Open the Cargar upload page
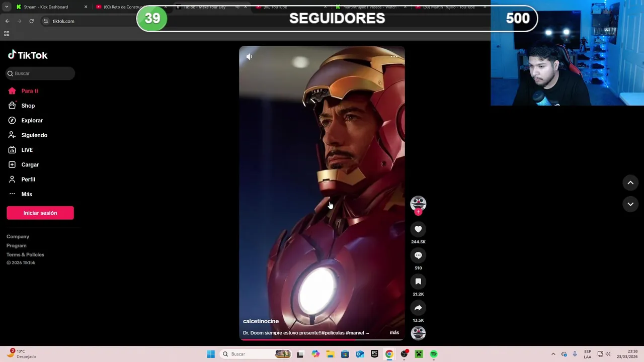The width and height of the screenshot is (644, 362). pyautogui.click(x=24, y=164)
